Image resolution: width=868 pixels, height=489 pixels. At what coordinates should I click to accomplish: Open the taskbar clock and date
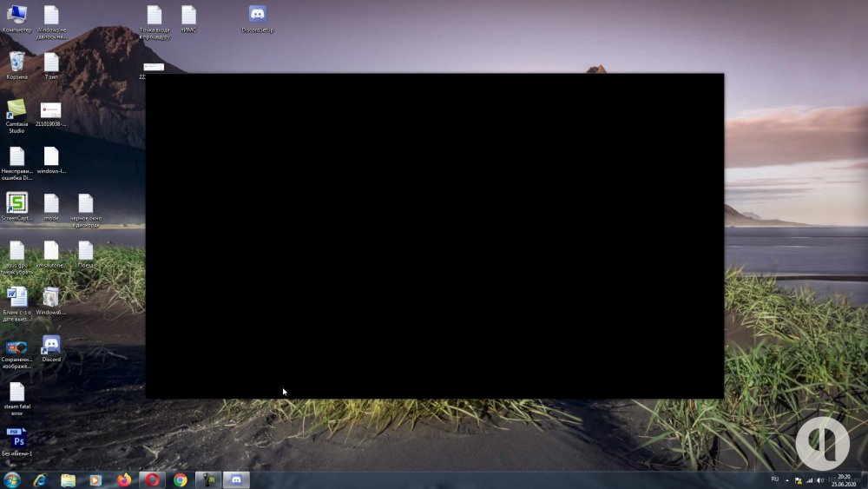(x=844, y=480)
